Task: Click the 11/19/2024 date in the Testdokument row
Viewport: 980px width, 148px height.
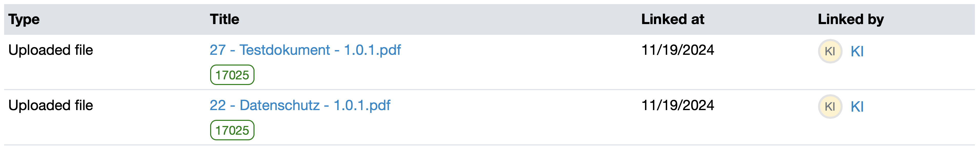Action: [x=678, y=50]
